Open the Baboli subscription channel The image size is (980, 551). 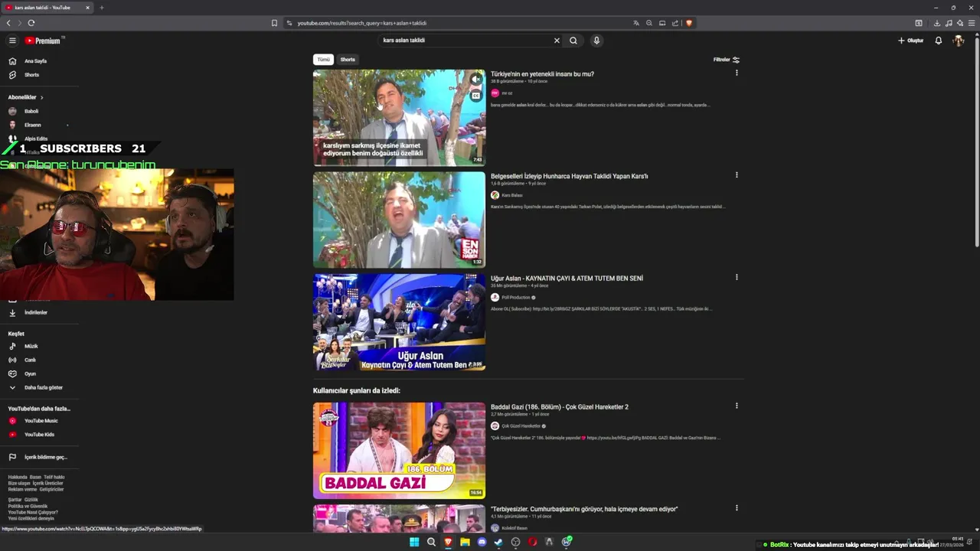[31, 111]
